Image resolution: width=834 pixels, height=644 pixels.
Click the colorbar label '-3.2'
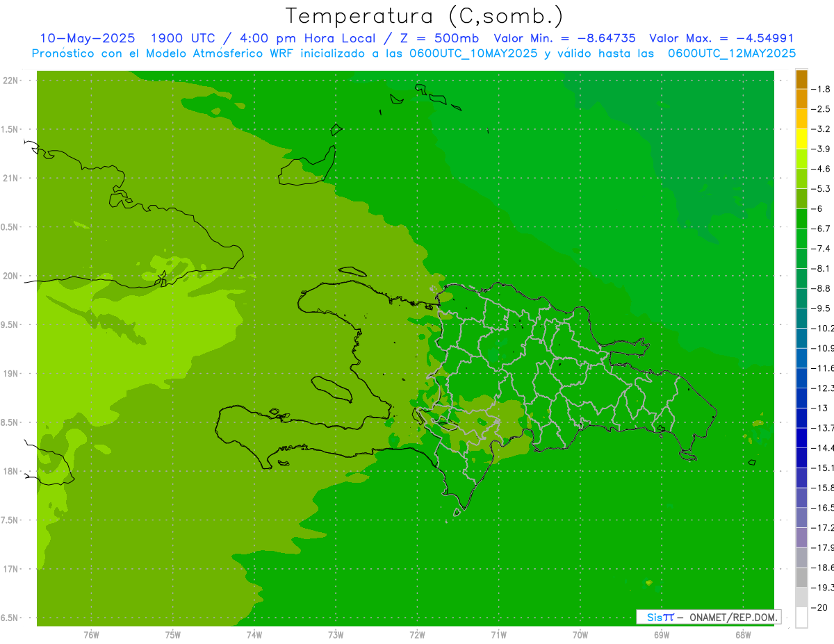click(822, 129)
